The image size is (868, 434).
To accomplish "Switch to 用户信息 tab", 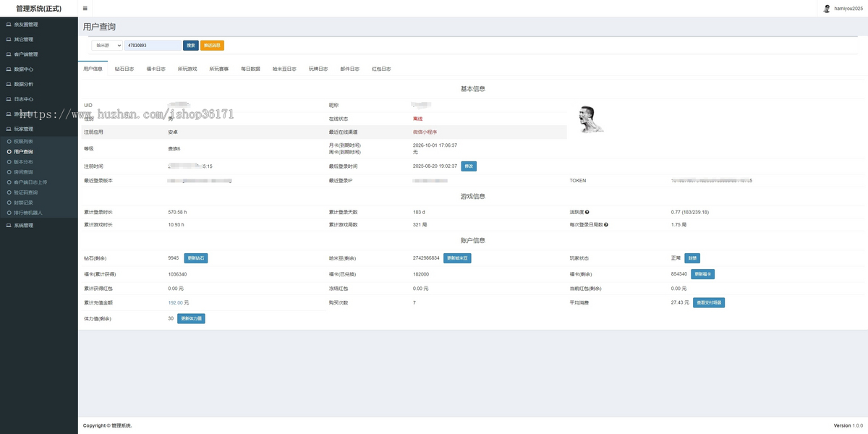I will coord(93,69).
